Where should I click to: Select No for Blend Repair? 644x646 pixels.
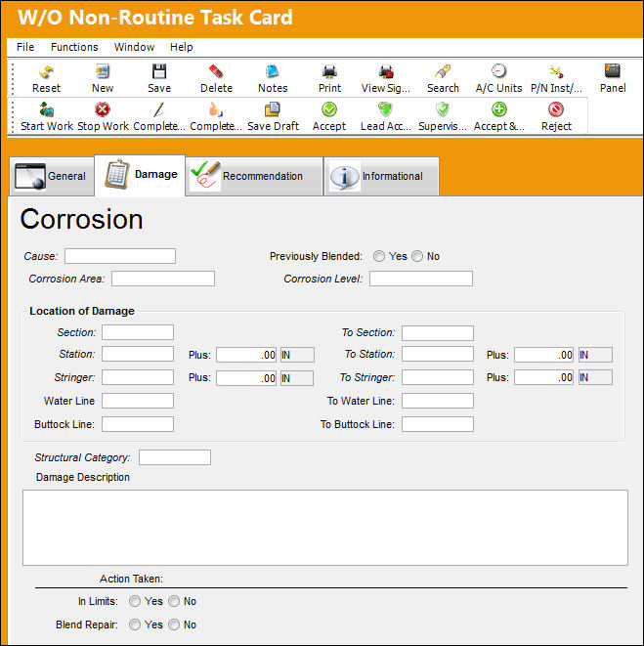click(x=174, y=624)
